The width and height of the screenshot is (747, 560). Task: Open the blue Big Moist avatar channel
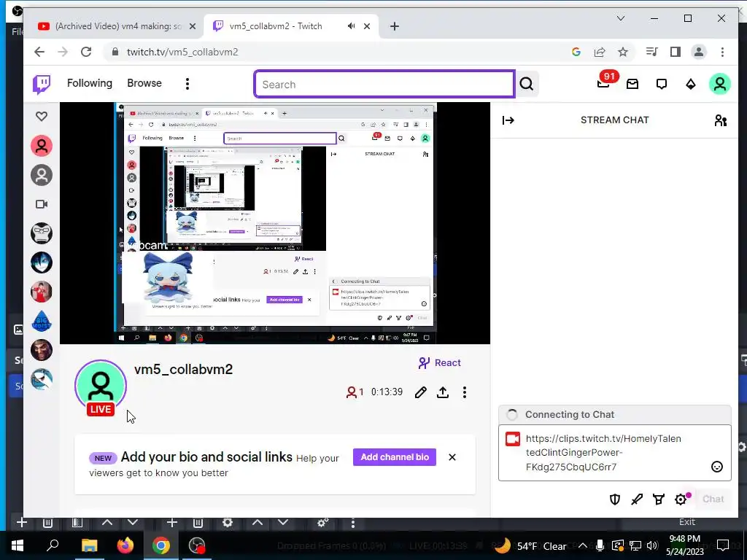coord(42,322)
